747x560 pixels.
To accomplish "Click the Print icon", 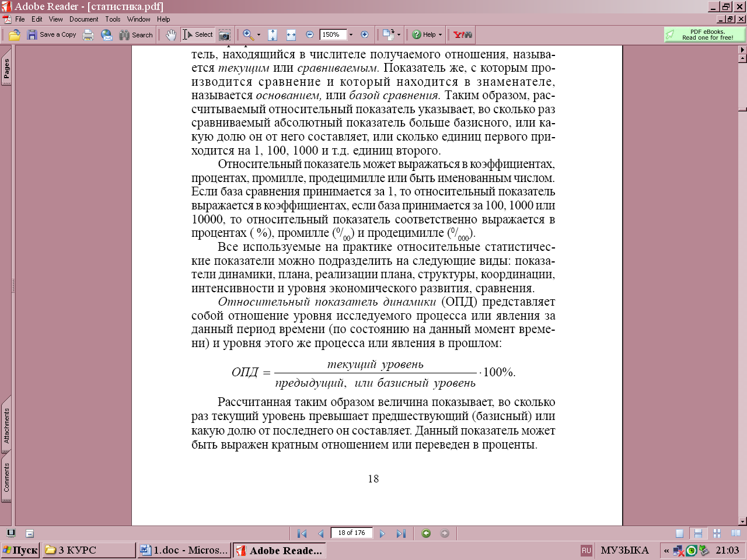I will click(x=88, y=35).
